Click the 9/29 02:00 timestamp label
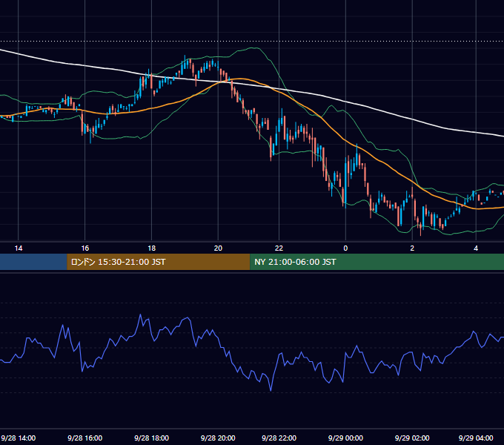Viewport: 504px width, 445px height. pos(412,438)
